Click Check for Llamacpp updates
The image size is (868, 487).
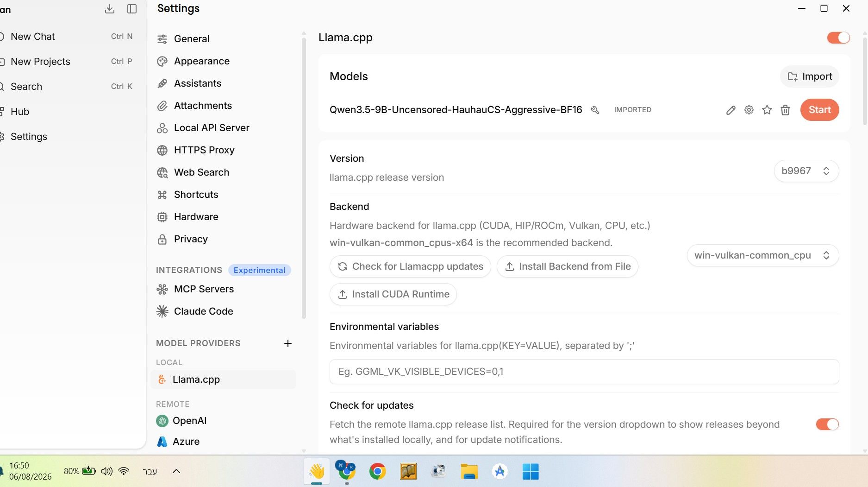[410, 266]
